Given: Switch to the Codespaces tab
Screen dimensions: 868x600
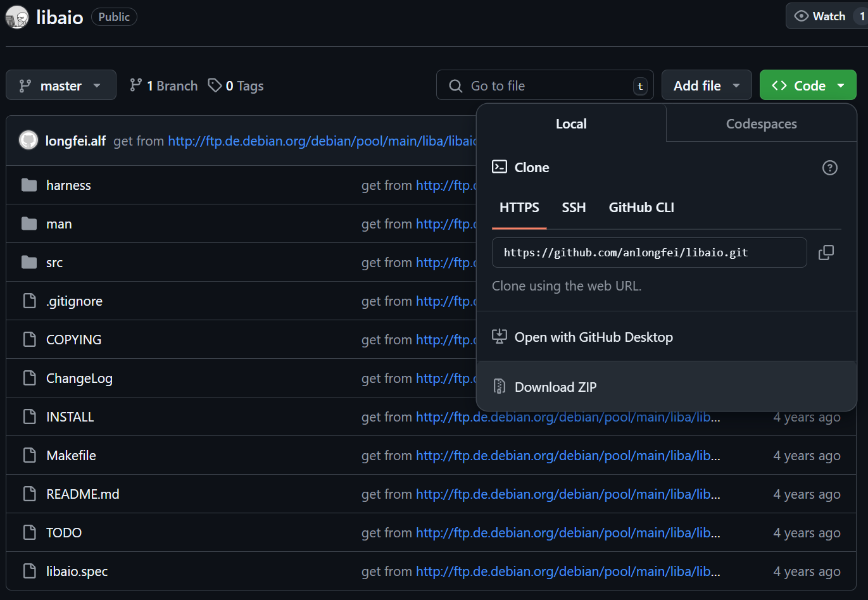Looking at the screenshot, I should pyautogui.click(x=762, y=124).
